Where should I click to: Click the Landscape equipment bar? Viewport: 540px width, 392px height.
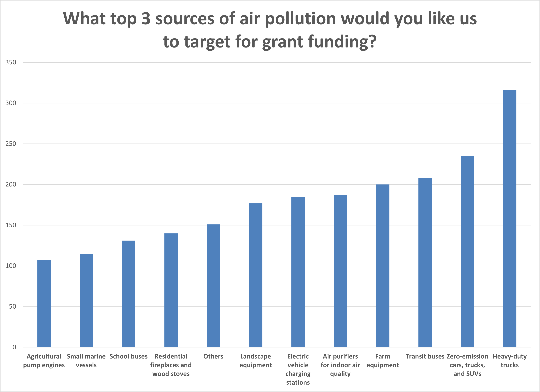click(x=255, y=275)
